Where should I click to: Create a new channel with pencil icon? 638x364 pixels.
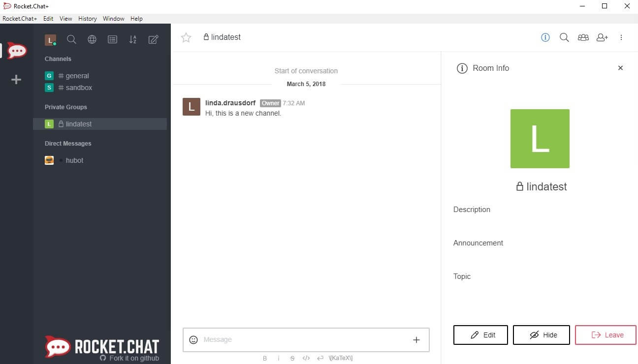(x=154, y=39)
